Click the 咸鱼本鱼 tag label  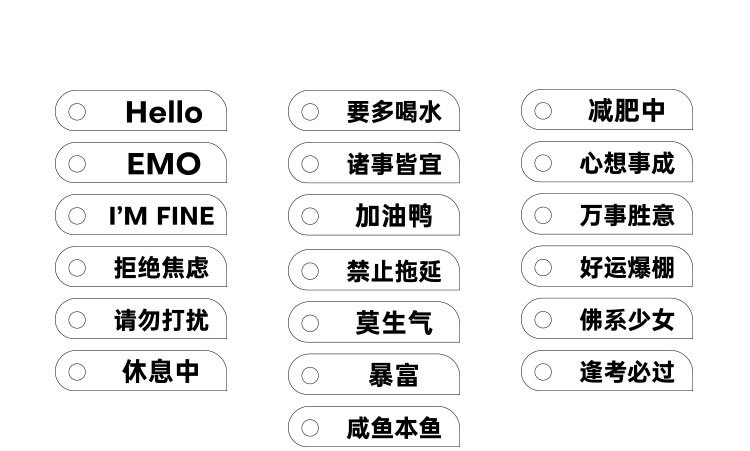393,428
